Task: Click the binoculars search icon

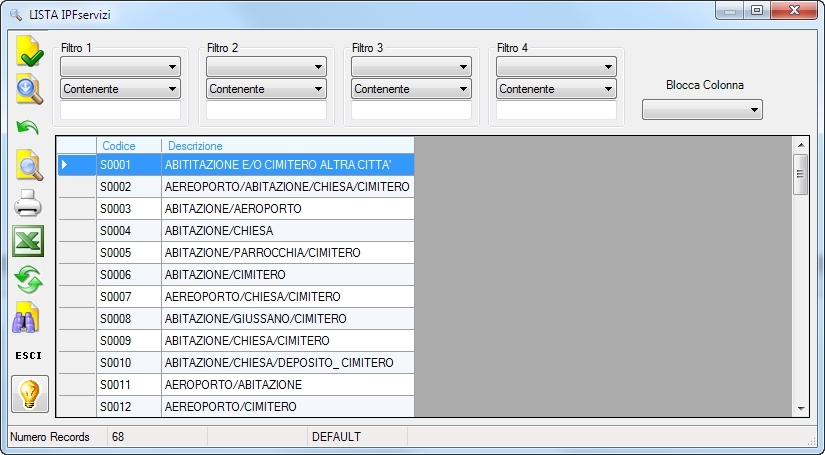Action: tap(26, 317)
